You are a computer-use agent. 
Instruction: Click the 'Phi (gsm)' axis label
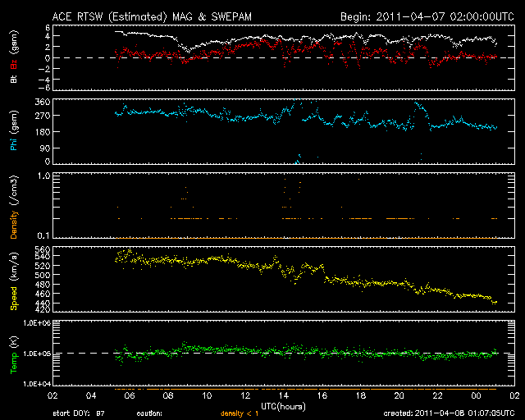click(x=14, y=130)
